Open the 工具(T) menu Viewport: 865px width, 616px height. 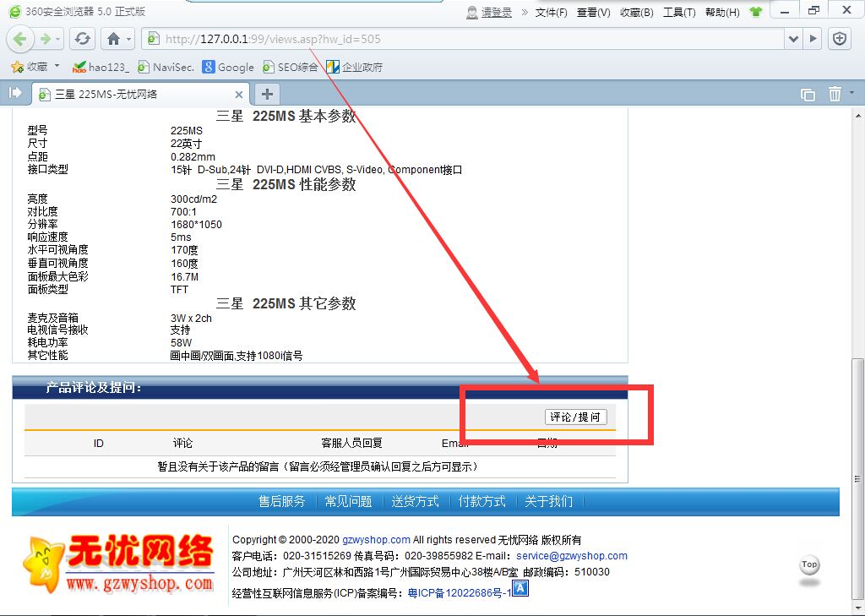(x=679, y=12)
